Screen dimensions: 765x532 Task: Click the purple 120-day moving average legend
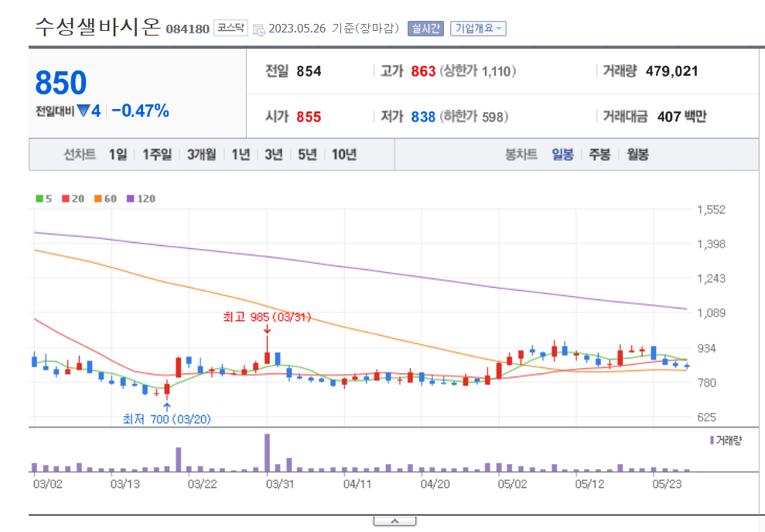click(x=141, y=199)
